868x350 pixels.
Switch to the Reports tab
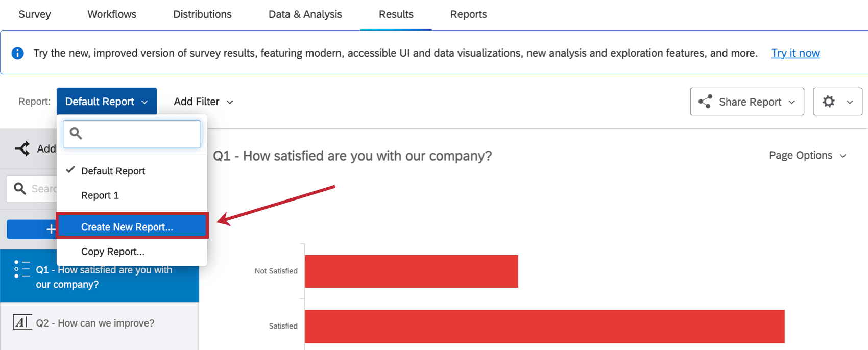pyautogui.click(x=468, y=14)
